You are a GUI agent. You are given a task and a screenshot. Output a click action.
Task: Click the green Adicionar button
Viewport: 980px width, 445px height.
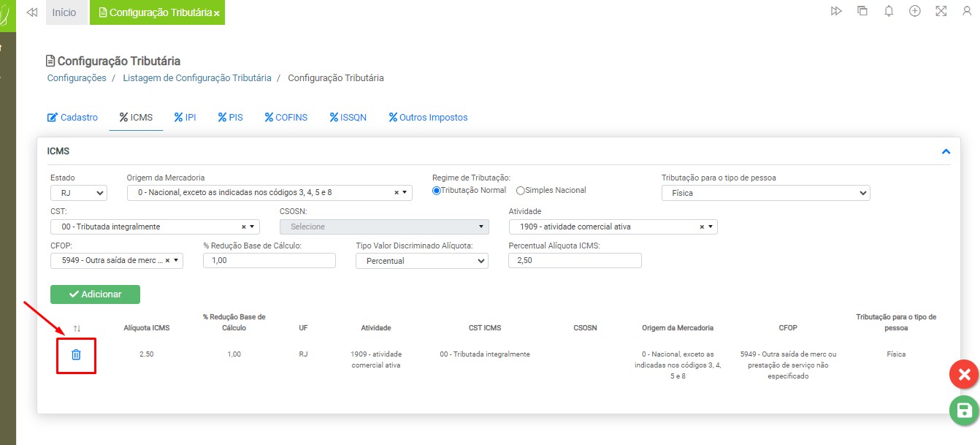click(x=95, y=294)
